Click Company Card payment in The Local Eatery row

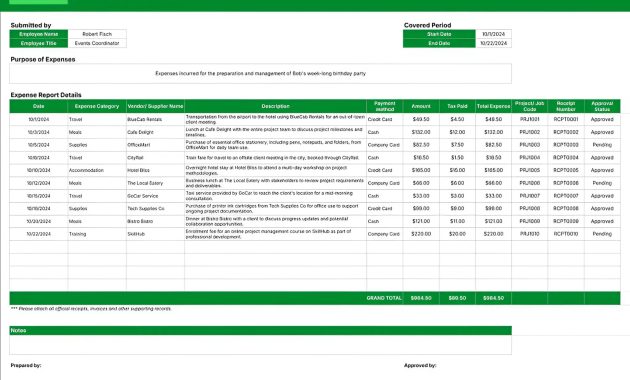click(385, 183)
